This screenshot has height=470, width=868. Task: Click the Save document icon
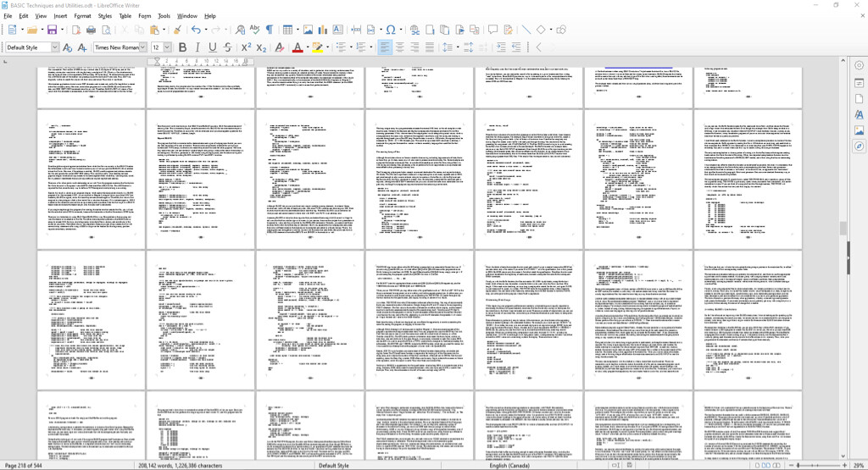(x=52, y=30)
